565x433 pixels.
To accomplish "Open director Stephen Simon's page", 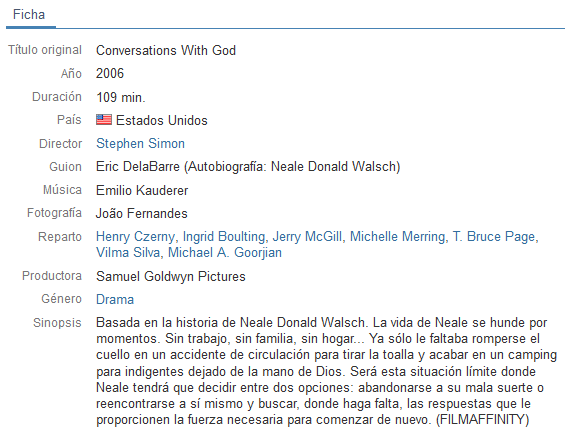I will [x=140, y=143].
